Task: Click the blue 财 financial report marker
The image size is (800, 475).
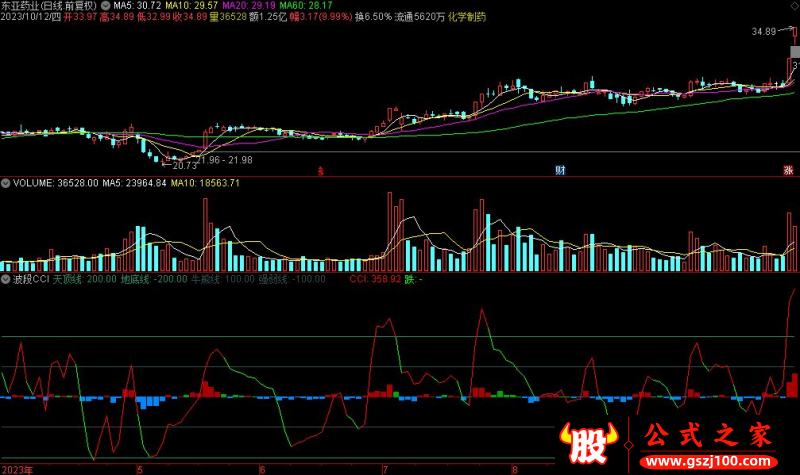Action: (560, 170)
